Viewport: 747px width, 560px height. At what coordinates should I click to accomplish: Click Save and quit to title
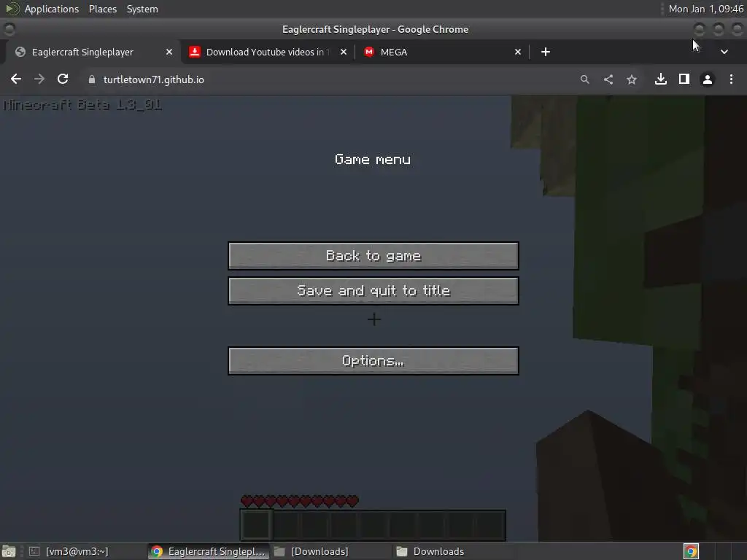click(373, 290)
